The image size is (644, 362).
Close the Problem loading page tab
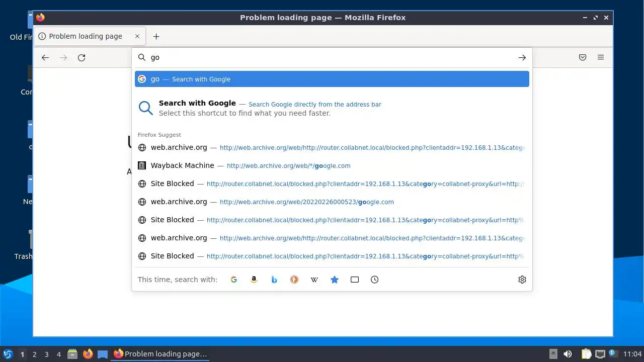click(x=137, y=36)
